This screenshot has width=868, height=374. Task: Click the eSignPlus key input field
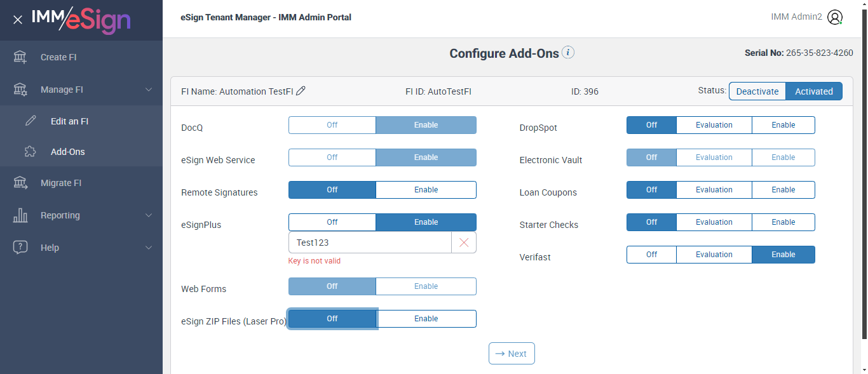370,243
